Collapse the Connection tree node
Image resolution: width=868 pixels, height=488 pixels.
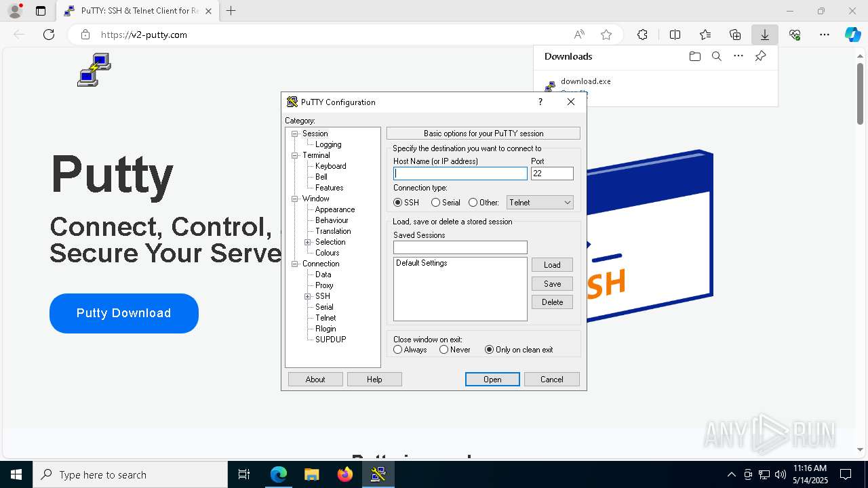(x=295, y=264)
